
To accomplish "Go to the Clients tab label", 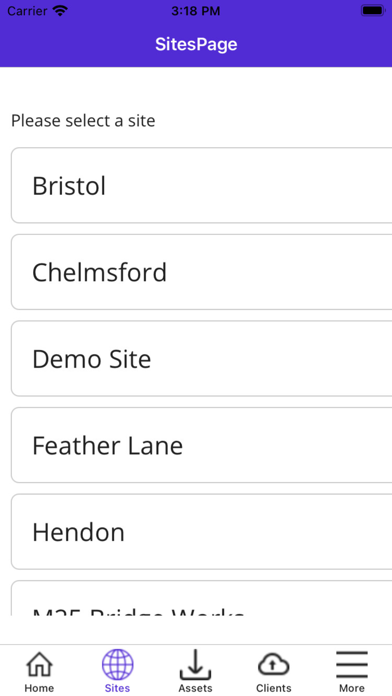I will (273, 688).
